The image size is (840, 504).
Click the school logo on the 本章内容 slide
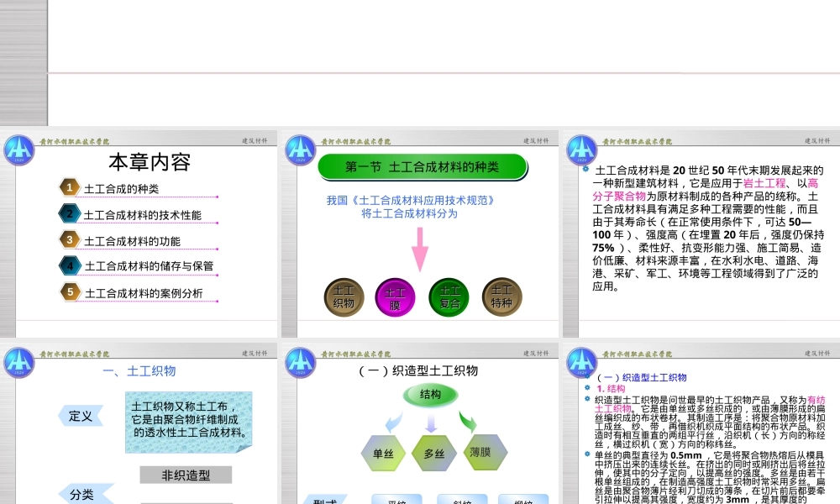pos(19,150)
